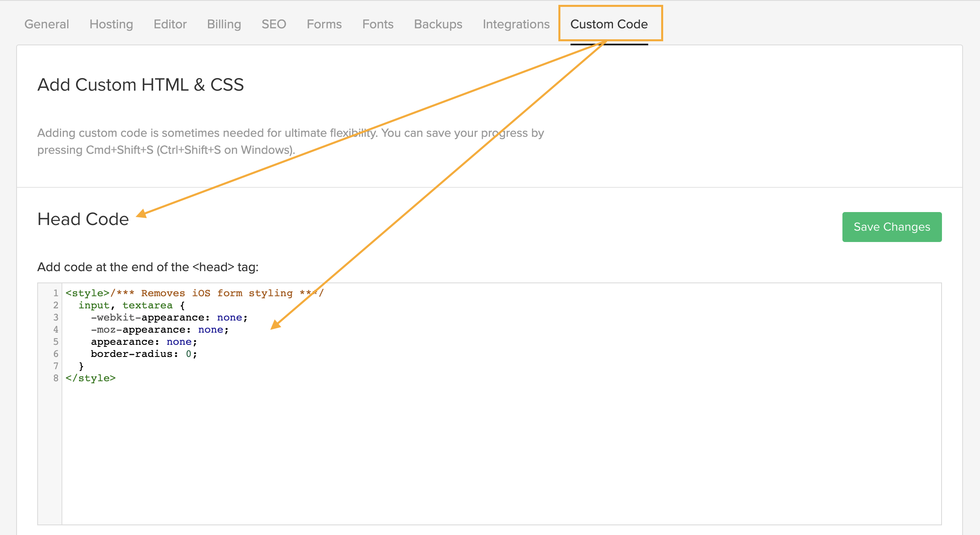This screenshot has height=535, width=980.
Task: Select the Custom Code tab
Action: (609, 24)
